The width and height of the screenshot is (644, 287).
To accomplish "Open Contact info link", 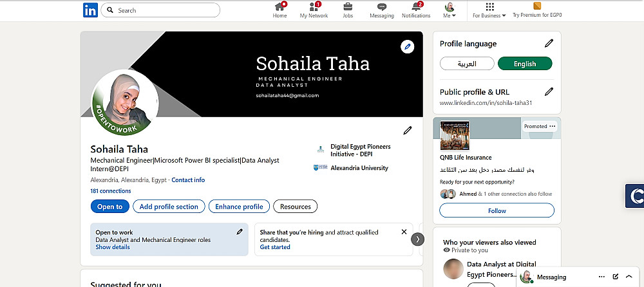I will click(x=188, y=180).
